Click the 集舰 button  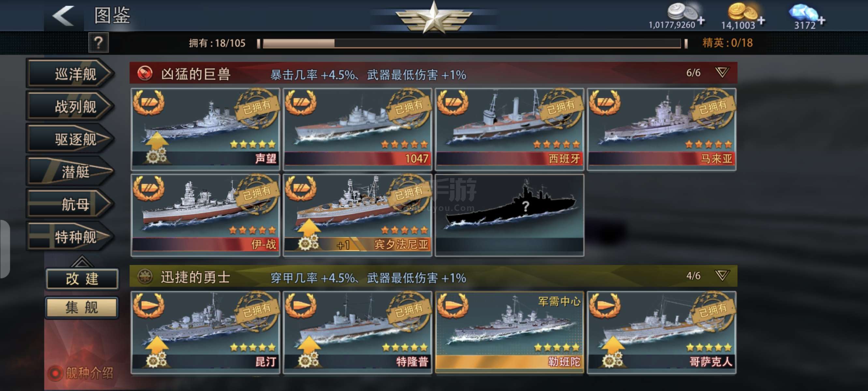pyautogui.click(x=82, y=307)
